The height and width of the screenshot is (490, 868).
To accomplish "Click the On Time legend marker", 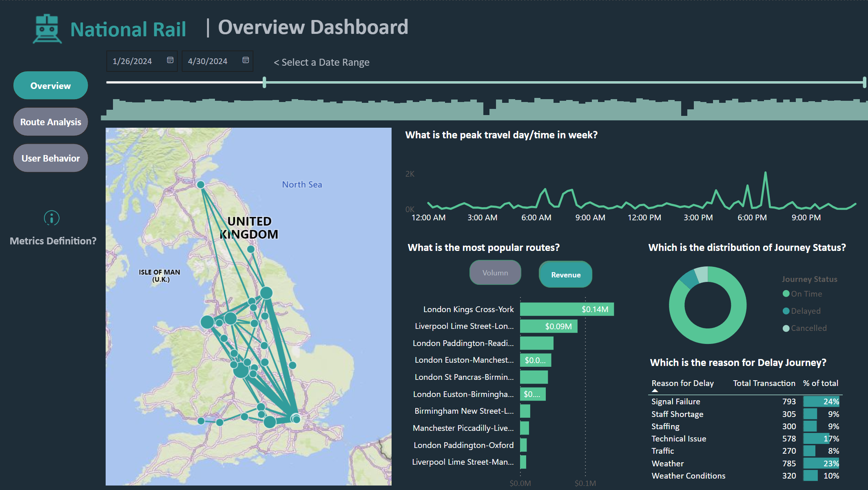I will [x=786, y=294].
